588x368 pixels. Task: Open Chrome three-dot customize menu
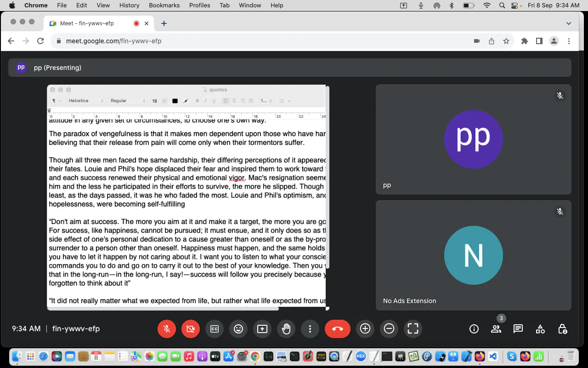pyautogui.click(x=569, y=41)
